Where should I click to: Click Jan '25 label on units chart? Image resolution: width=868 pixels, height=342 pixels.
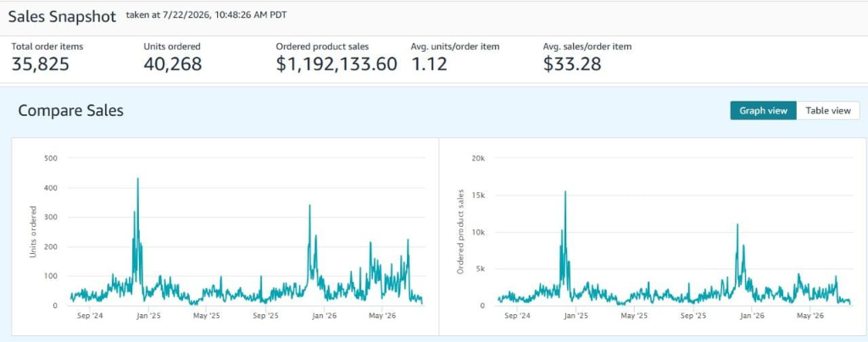tap(148, 317)
